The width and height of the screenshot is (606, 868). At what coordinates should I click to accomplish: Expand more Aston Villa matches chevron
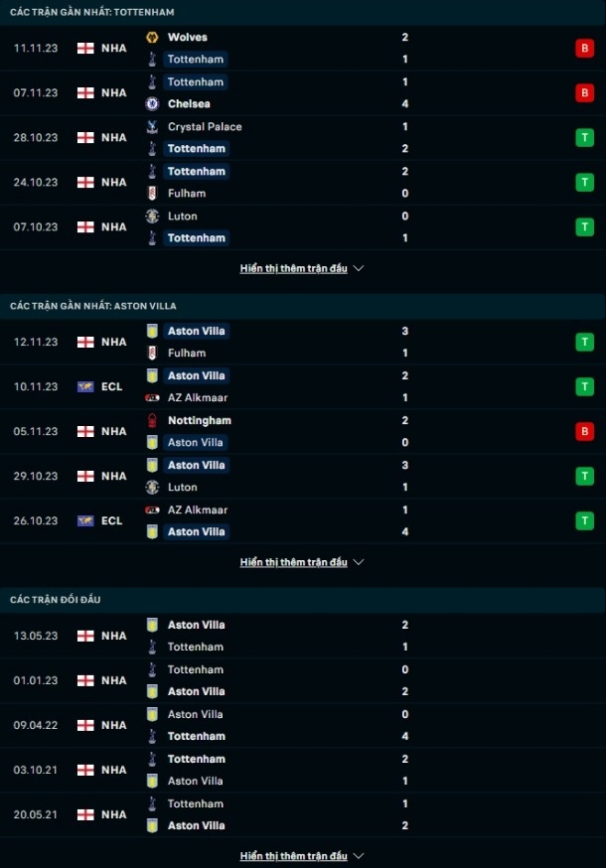coord(359,562)
